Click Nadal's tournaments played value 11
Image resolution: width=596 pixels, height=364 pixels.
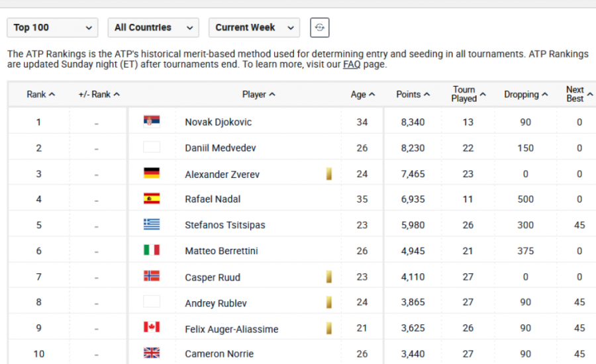coord(468,199)
